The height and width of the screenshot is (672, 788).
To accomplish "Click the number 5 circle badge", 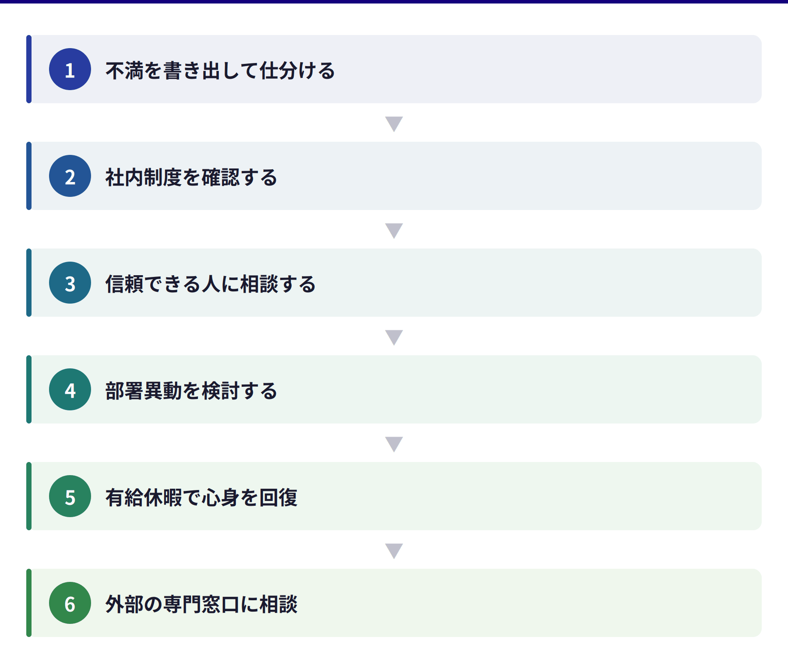I will pos(70,496).
